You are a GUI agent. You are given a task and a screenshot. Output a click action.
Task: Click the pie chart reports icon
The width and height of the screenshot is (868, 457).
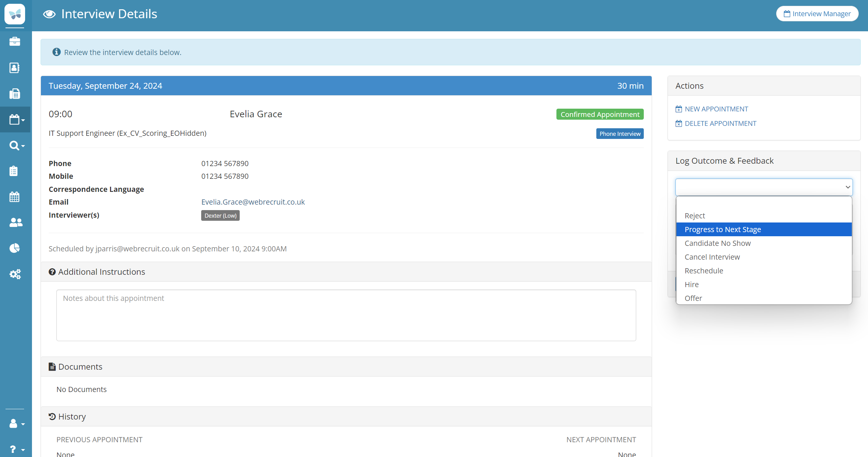(x=14, y=248)
